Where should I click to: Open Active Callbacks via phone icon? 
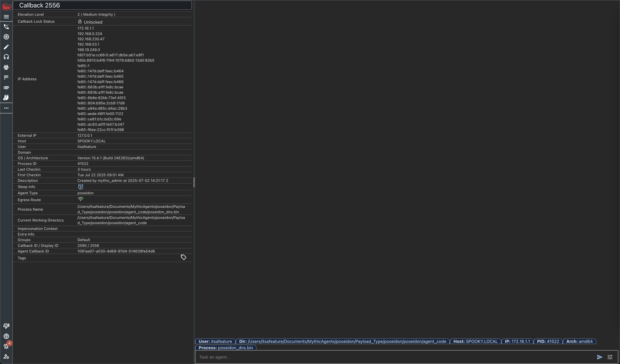6,27
